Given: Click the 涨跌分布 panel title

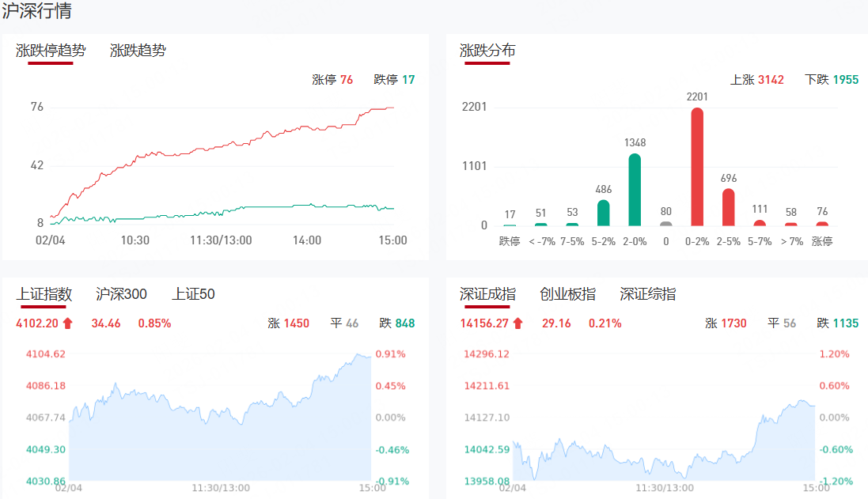Looking at the screenshot, I should point(487,51).
